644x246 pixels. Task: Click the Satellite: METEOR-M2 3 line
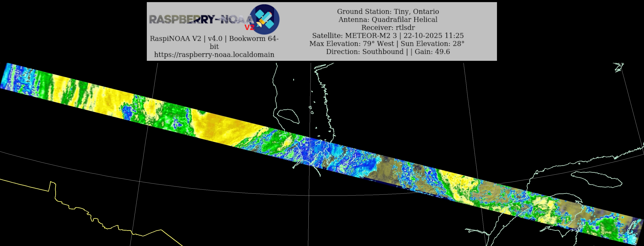click(388, 35)
